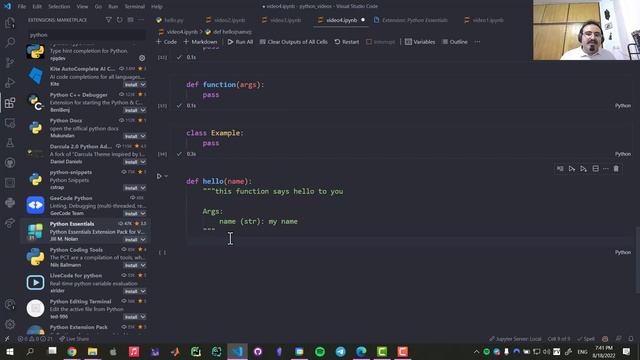Add a new Markdown cell
The height and width of the screenshot is (360, 640).
200,42
